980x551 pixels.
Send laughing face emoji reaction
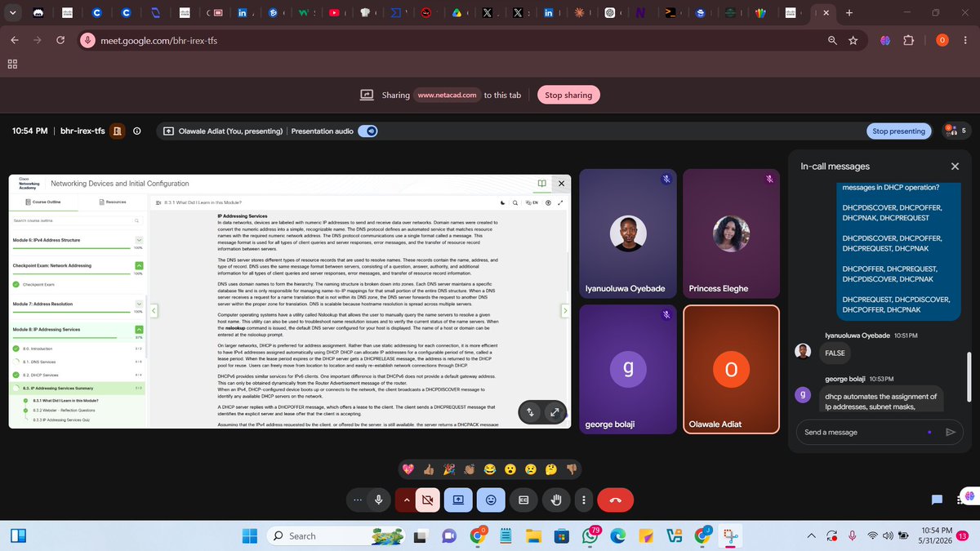[489, 469]
